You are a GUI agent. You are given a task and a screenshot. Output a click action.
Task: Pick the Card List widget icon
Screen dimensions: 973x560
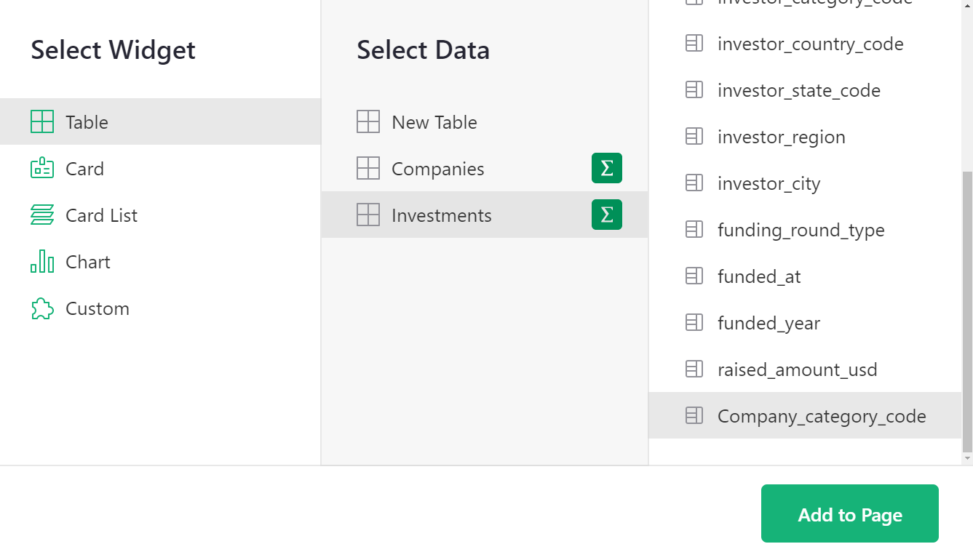[42, 215]
